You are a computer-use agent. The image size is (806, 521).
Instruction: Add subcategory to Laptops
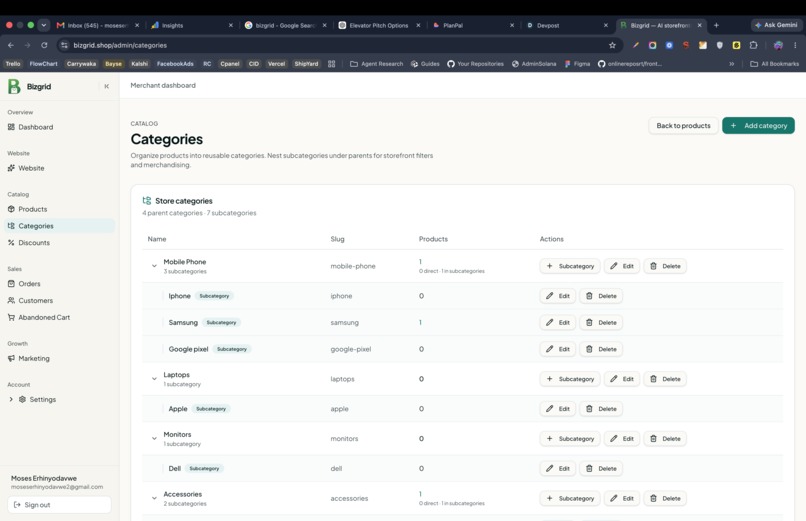click(570, 379)
